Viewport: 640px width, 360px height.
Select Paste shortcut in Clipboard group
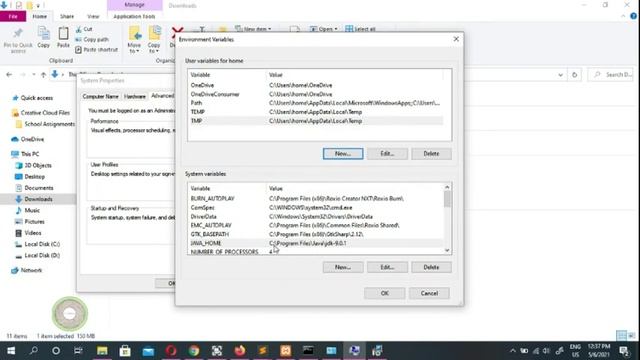[97, 50]
